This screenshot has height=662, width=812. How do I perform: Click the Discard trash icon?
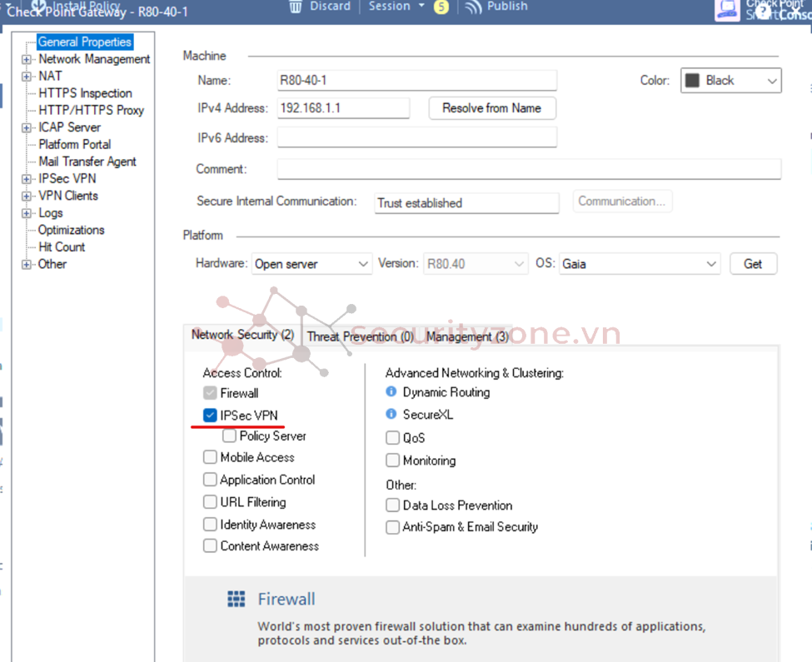[295, 6]
